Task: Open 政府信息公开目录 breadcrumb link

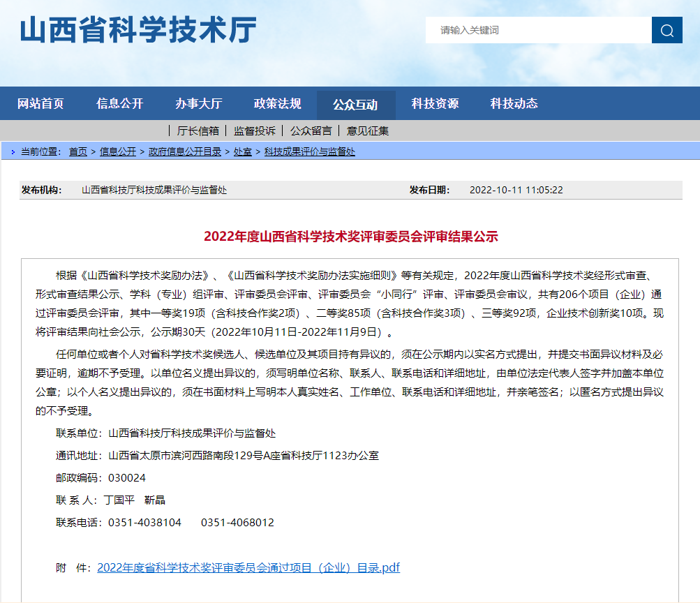Action: (184, 151)
